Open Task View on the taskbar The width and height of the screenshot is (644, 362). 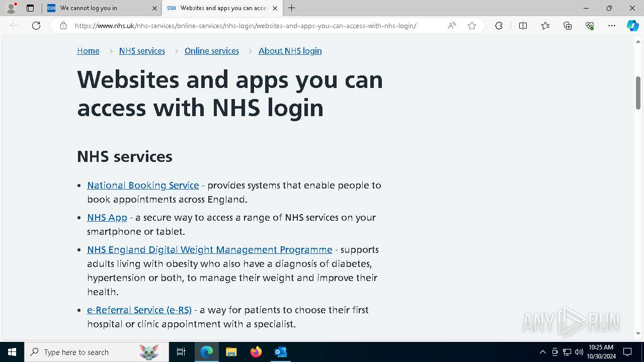tap(181, 352)
